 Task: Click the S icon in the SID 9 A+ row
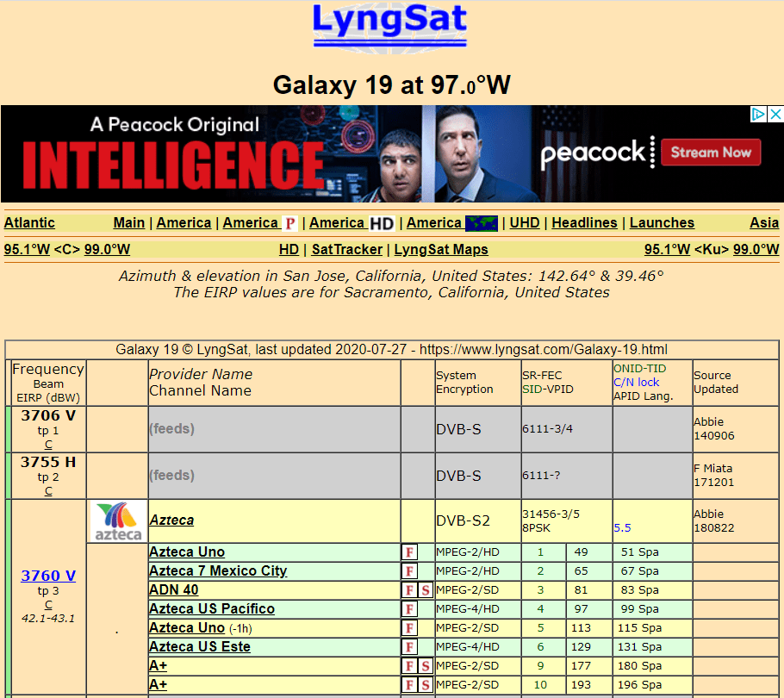[x=425, y=666]
